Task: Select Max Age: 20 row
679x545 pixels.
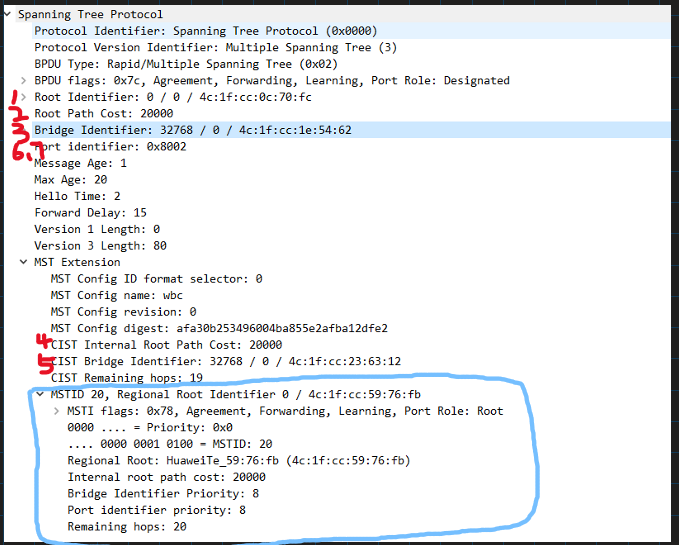Action: pyautogui.click(x=351, y=180)
